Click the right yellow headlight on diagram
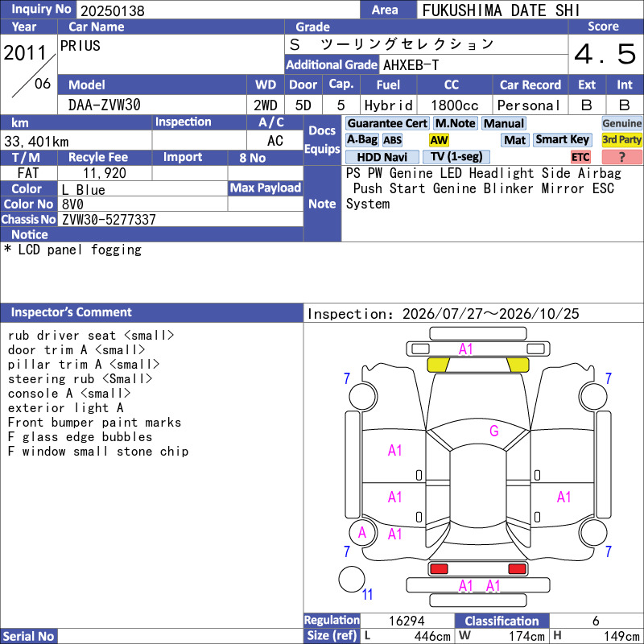This screenshot has width=644, height=644. pos(518,365)
